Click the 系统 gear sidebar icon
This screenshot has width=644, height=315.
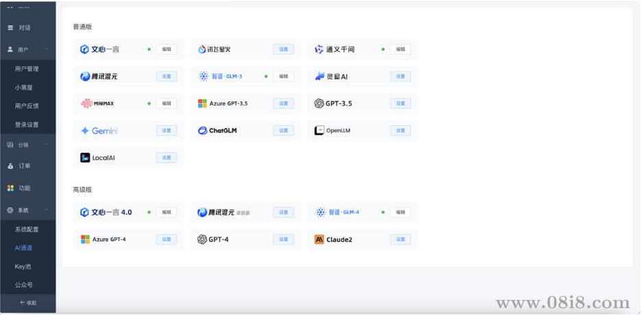pos(10,210)
